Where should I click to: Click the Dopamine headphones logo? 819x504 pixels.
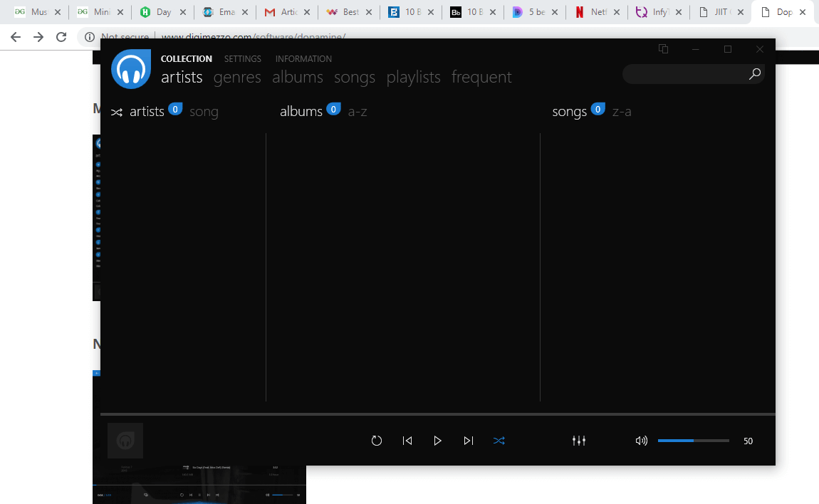(131, 69)
